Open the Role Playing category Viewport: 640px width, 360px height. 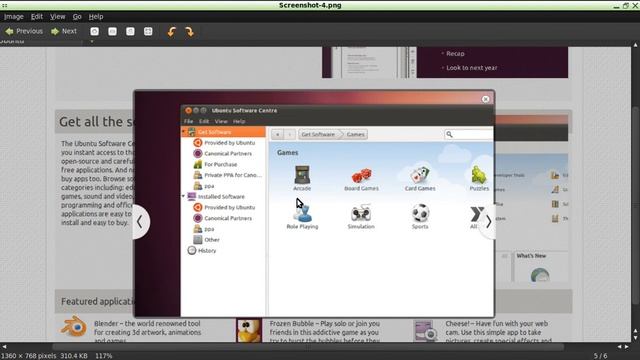[302, 216]
